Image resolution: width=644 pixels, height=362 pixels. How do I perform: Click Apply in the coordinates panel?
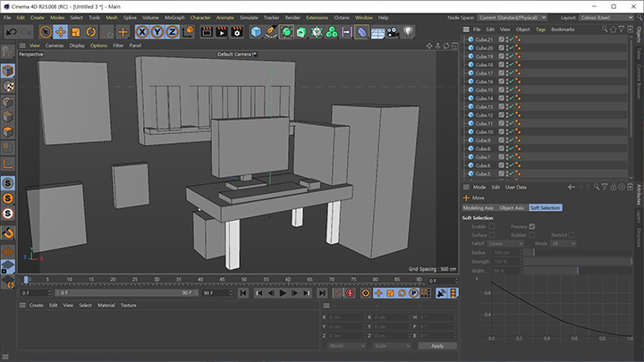437,346
